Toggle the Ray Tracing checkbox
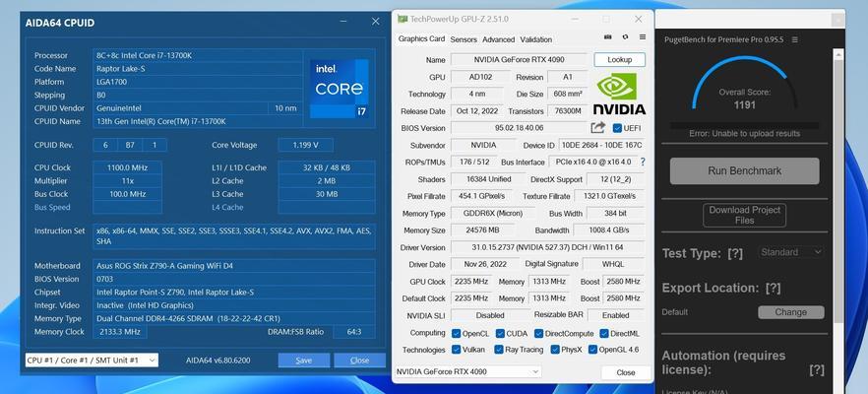Viewport: 868px width, 394px height. pyautogui.click(x=499, y=350)
